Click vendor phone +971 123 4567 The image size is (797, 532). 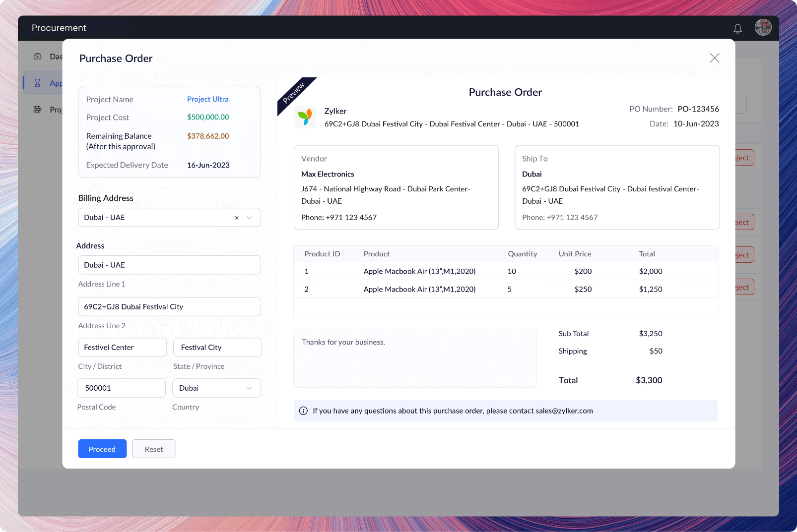(339, 218)
